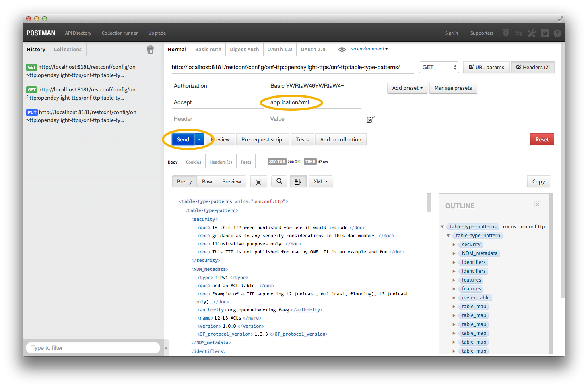Switch response view to Pretty

pyautogui.click(x=184, y=182)
